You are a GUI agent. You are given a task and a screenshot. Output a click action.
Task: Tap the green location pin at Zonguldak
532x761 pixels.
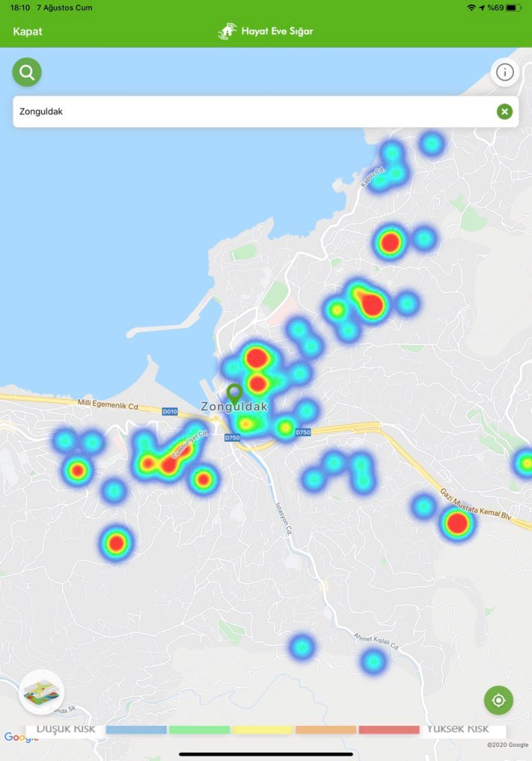click(x=234, y=393)
